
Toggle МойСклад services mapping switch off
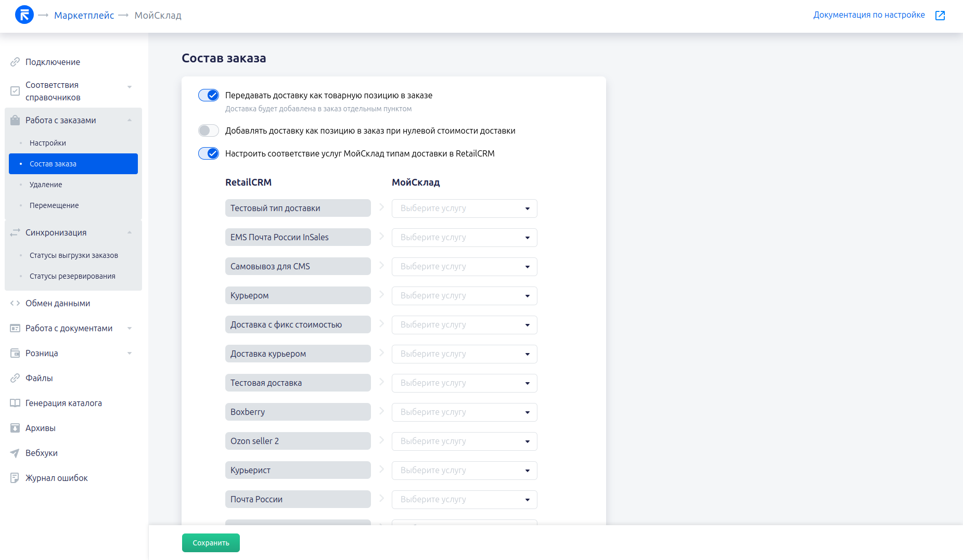coord(209,153)
